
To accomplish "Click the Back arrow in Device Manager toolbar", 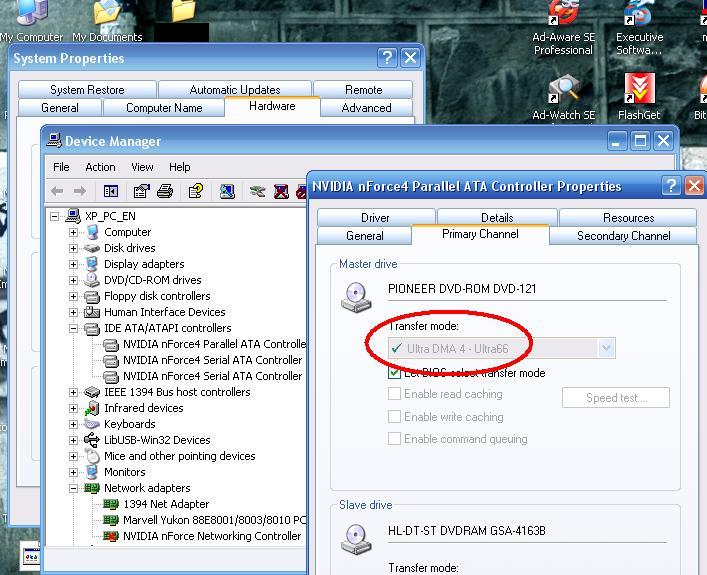I will click(x=57, y=191).
